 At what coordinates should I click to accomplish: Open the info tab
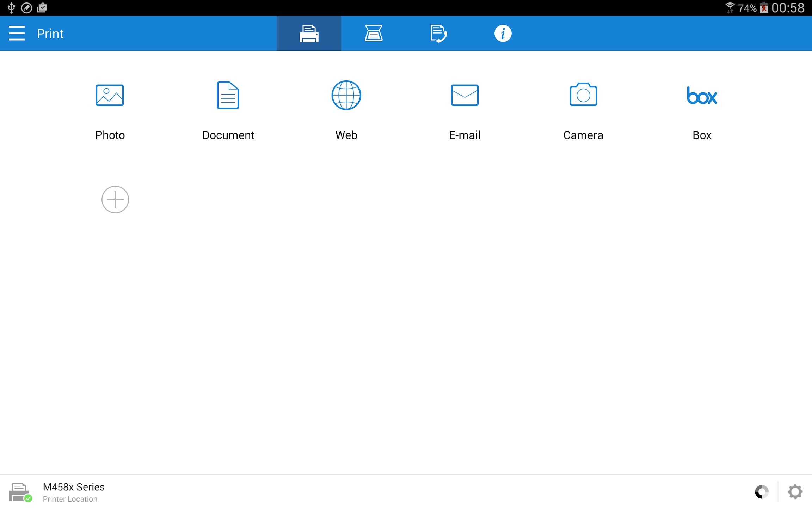(503, 34)
